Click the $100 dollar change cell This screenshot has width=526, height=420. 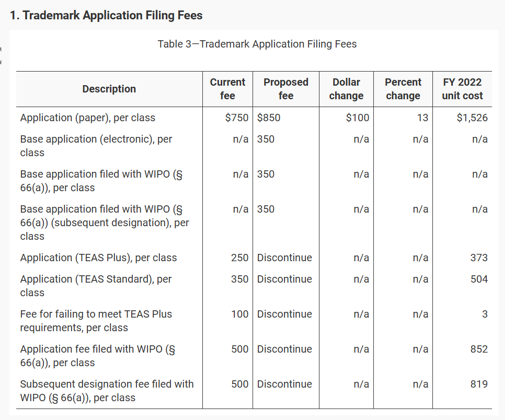coord(358,118)
